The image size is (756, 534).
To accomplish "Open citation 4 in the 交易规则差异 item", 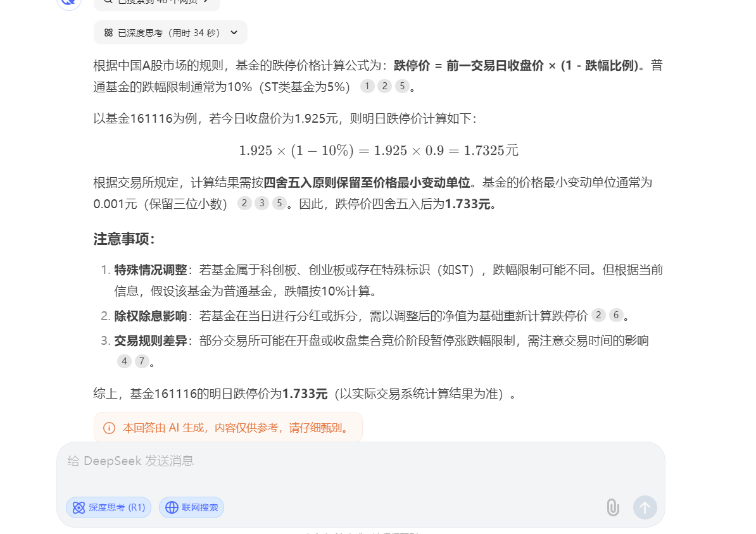I will pyautogui.click(x=124, y=361).
